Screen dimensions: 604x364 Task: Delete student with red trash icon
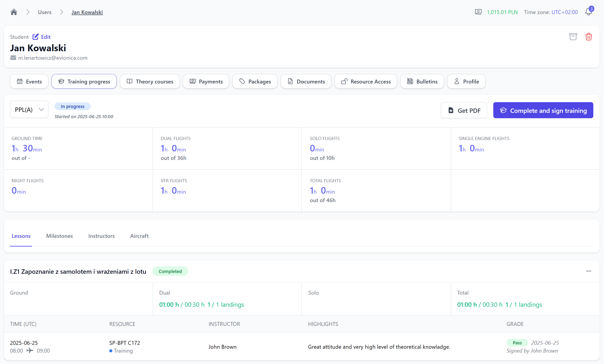pos(588,37)
